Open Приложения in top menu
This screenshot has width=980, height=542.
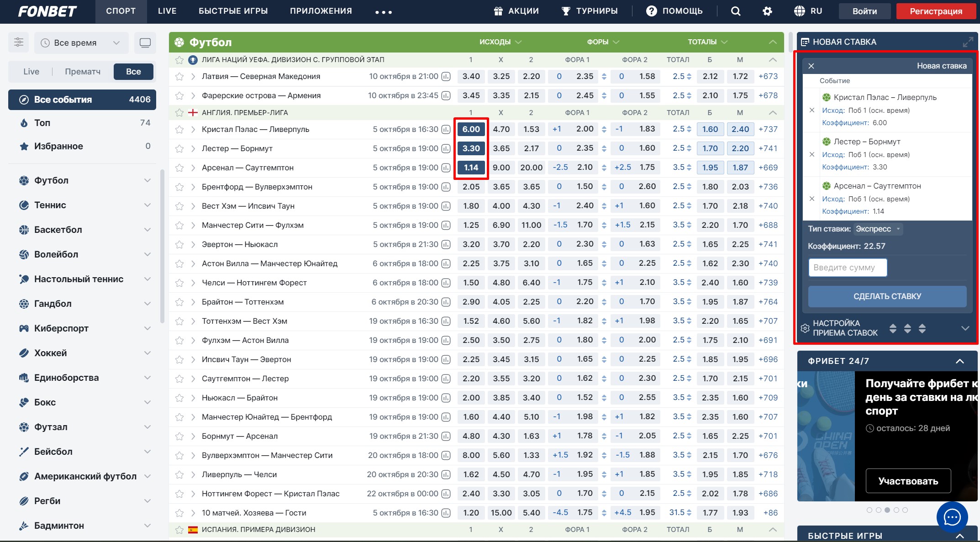321,11
